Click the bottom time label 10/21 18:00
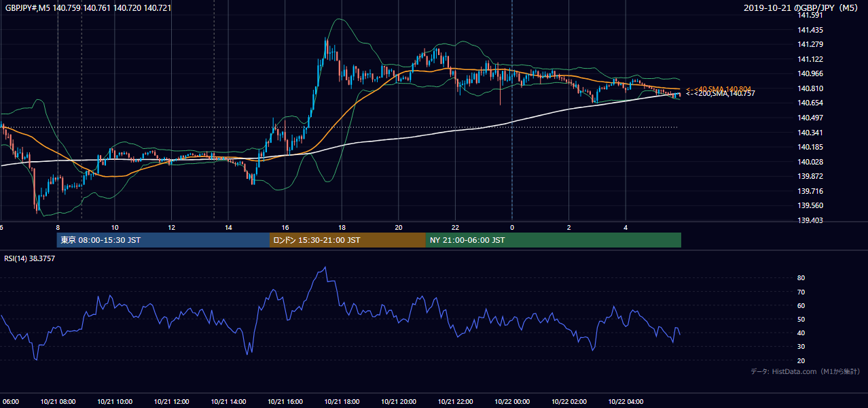The height and width of the screenshot is (408, 868). tap(342, 402)
